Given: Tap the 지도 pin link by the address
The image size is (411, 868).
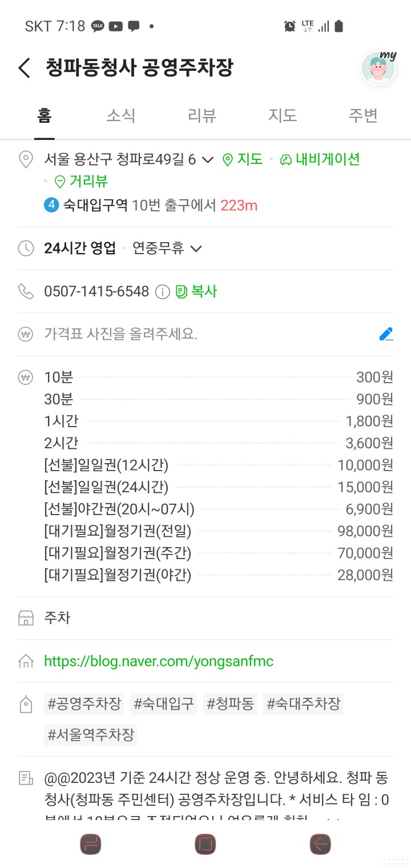Looking at the screenshot, I should (243, 159).
